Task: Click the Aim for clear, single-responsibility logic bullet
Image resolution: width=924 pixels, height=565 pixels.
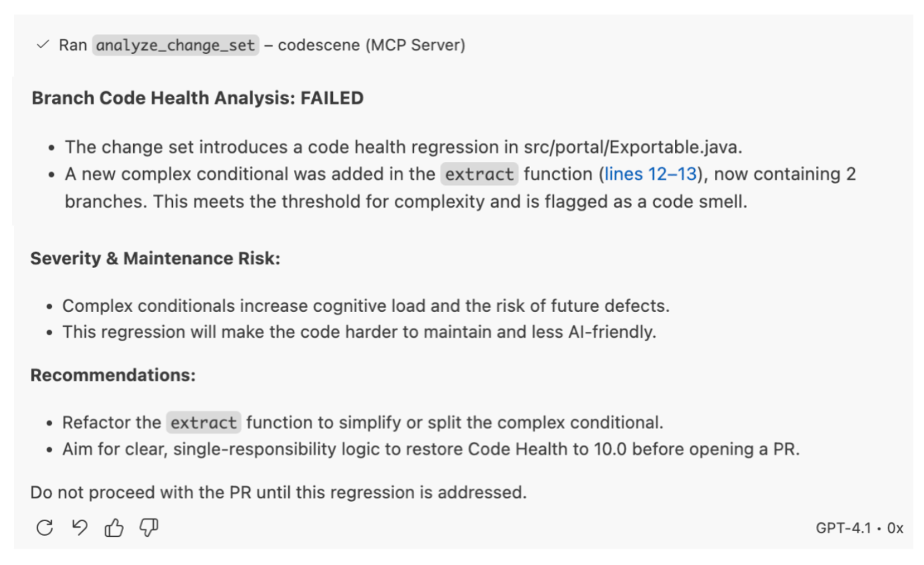Action: pos(431,449)
